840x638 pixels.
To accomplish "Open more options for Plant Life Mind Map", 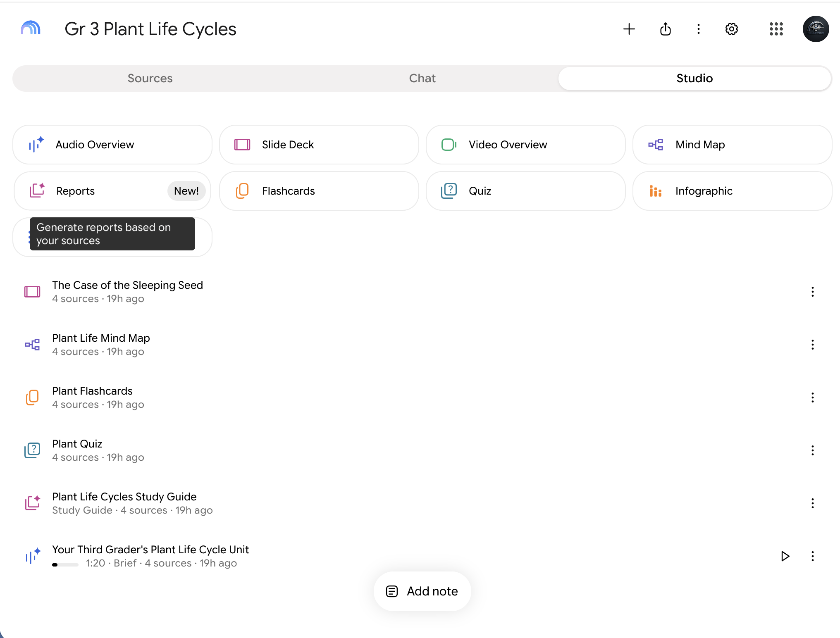I will tap(813, 345).
